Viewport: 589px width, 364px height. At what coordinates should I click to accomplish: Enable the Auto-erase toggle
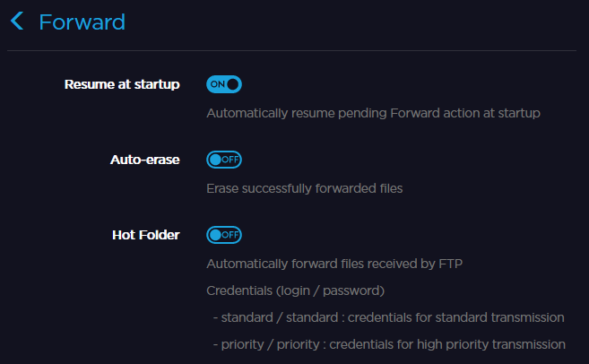click(x=224, y=160)
